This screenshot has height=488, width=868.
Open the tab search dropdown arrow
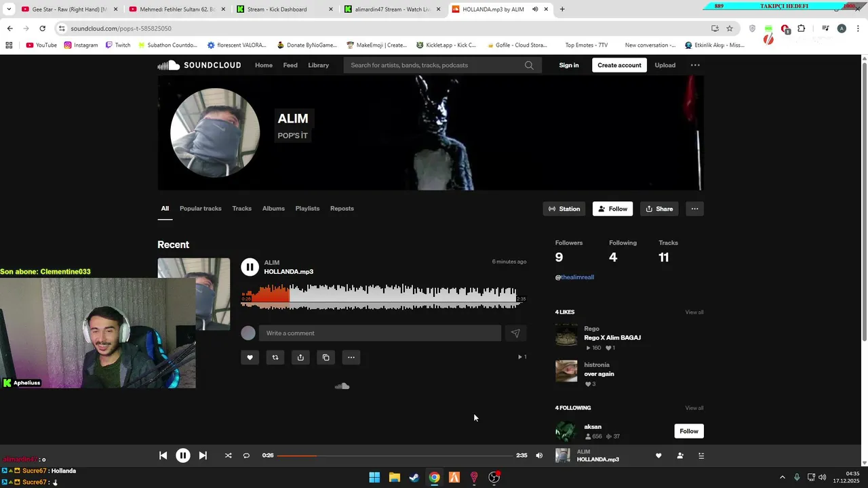point(9,9)
